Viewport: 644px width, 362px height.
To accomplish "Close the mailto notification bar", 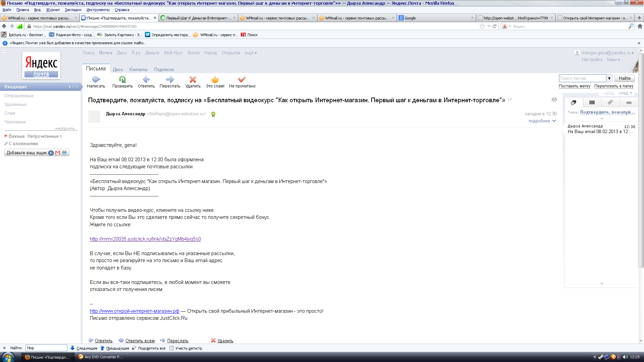I will (x=639, y=43).
